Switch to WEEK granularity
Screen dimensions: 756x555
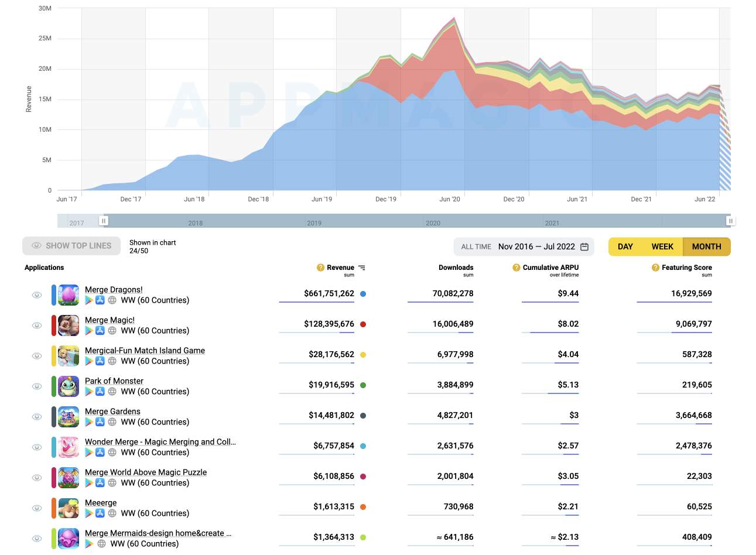[662, 247]
